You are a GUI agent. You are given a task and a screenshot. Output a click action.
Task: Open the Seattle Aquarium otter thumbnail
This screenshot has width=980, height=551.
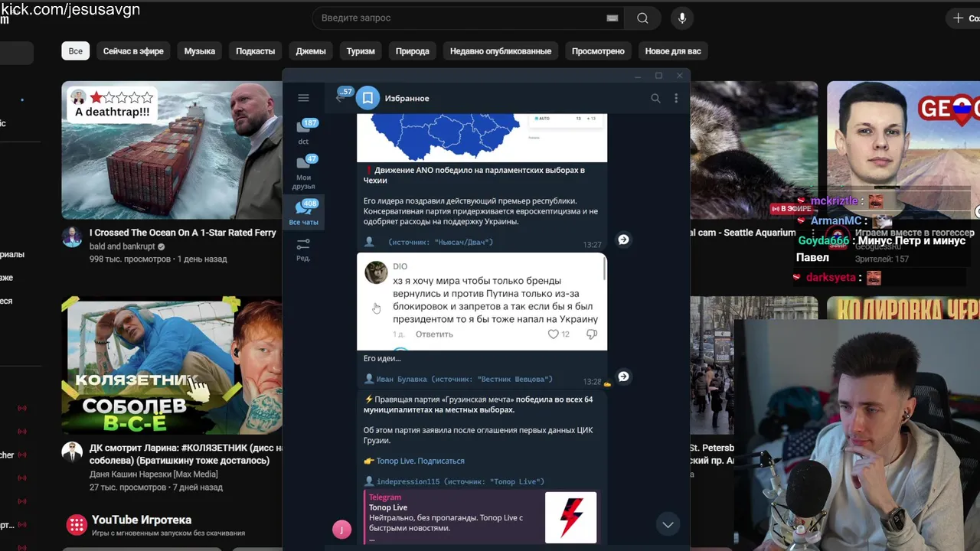coord(753,151)
